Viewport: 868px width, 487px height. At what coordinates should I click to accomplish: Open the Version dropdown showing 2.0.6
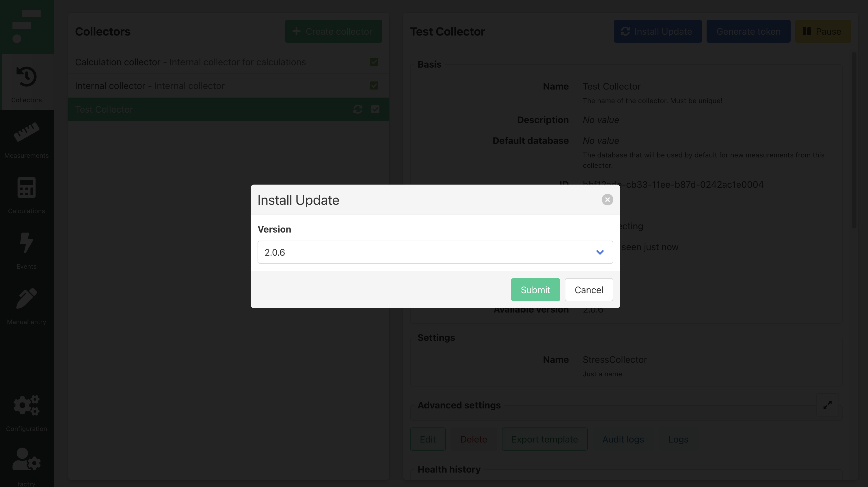pyautogui.click(x=435, y=252)
